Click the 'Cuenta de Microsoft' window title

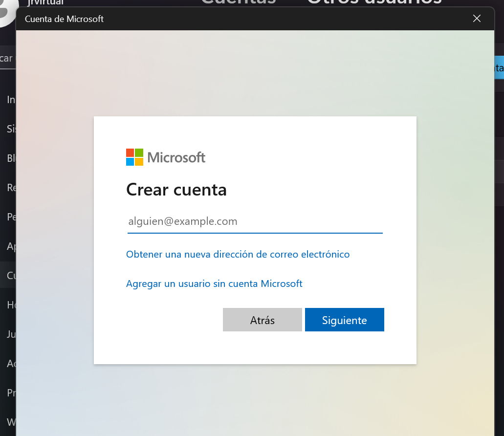(x=64, y=19)
